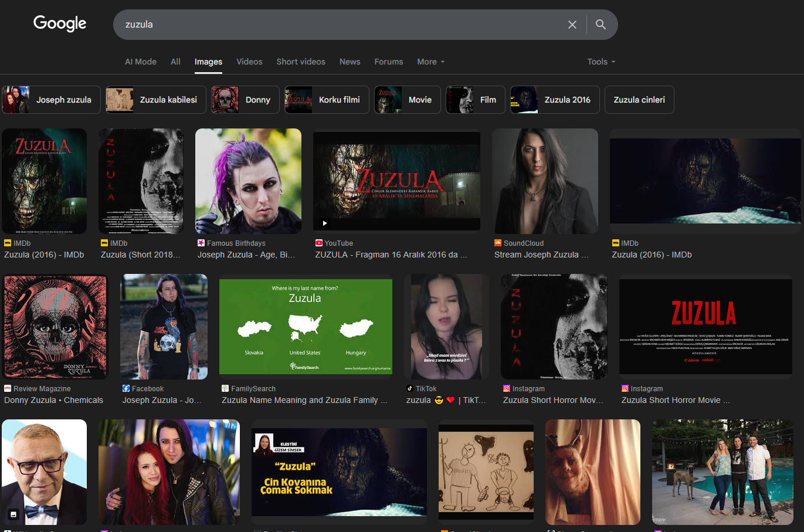
Task: Switch to the All results tab
Action: pyautogui.click(x=175, y=62)
